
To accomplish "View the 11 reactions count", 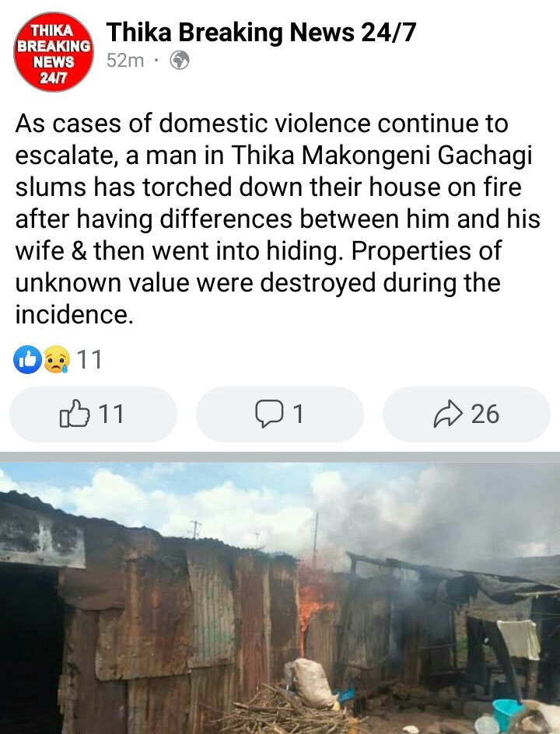I will (x=89, y=359).
